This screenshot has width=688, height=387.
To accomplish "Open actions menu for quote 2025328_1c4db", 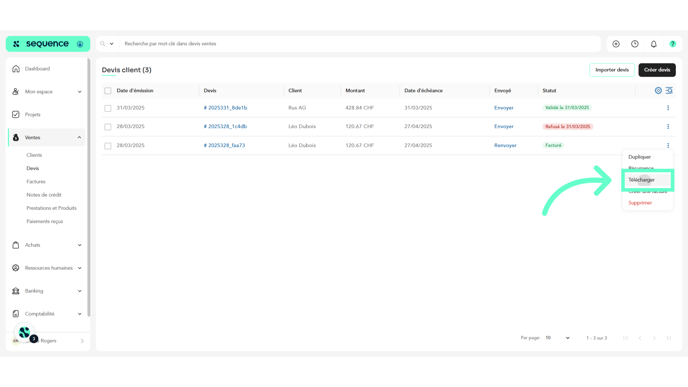I will click(x=668, y=126).
